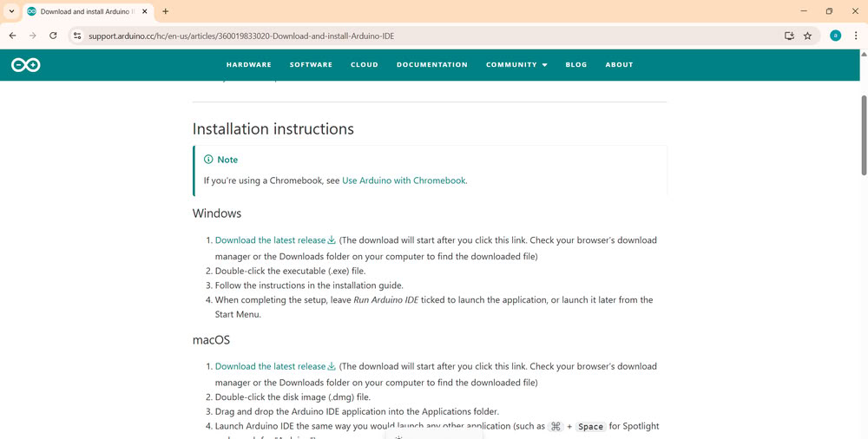Viewport: 868px width, 439px height.
Task: Click the macOS section heading
Action: tap(211, 340)
